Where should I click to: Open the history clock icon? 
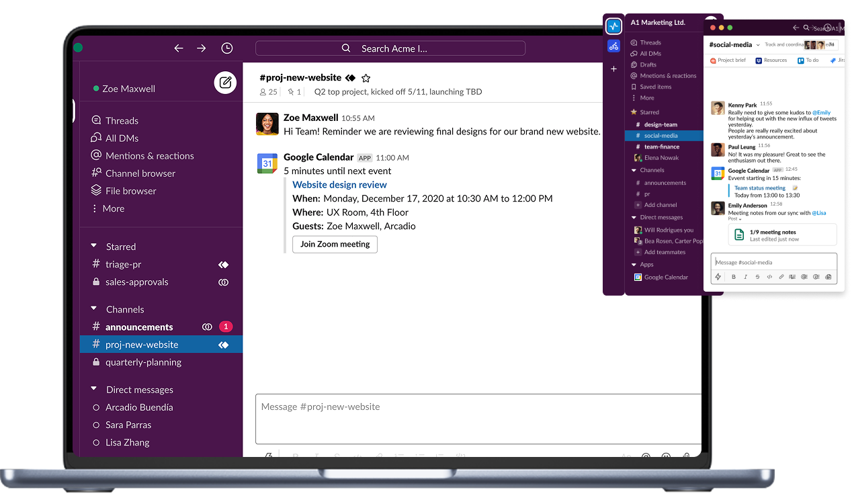[227, 48]
